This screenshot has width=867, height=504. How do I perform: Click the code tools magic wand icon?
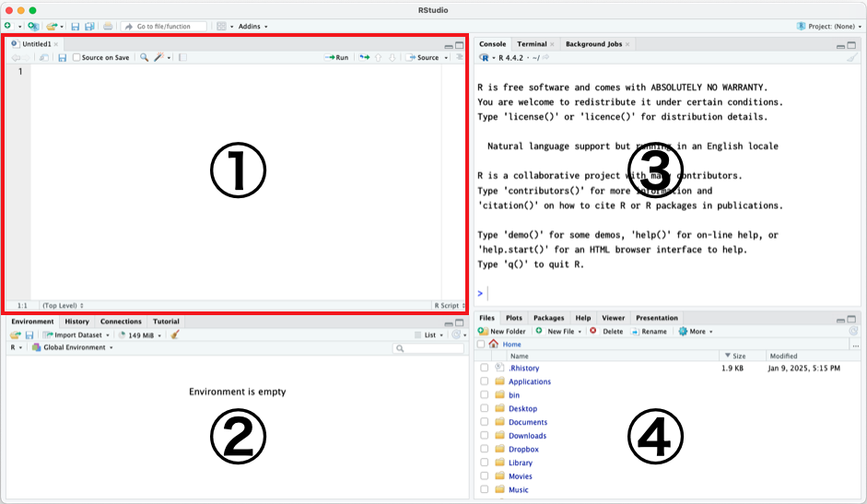pyautogui.click(x=159, y=57)
